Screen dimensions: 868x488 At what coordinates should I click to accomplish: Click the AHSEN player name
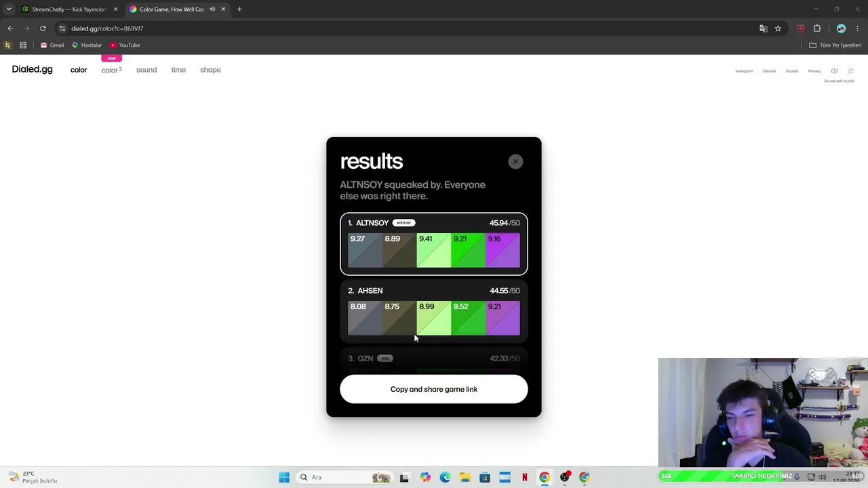(x=370, y=291)
